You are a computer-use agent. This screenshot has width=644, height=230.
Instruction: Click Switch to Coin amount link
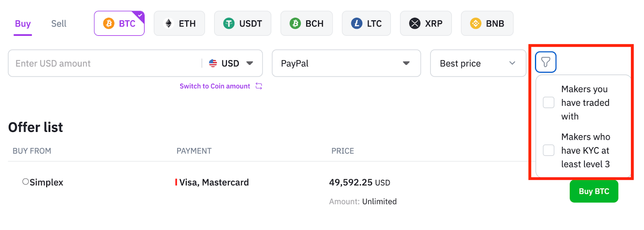click(x=215, y=86)
